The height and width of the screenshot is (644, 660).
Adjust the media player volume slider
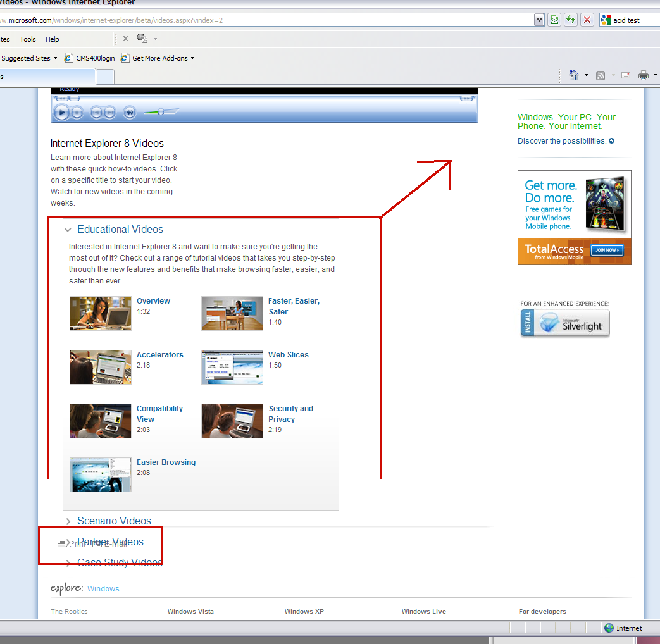tap(161, 112)
